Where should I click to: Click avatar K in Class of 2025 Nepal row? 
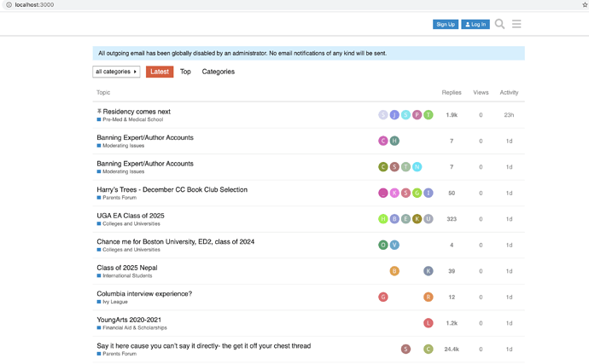click(429, 271)
